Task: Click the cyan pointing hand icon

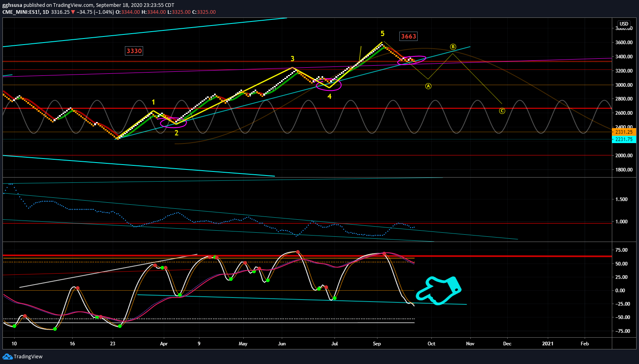Action: (x=439, y=290)
